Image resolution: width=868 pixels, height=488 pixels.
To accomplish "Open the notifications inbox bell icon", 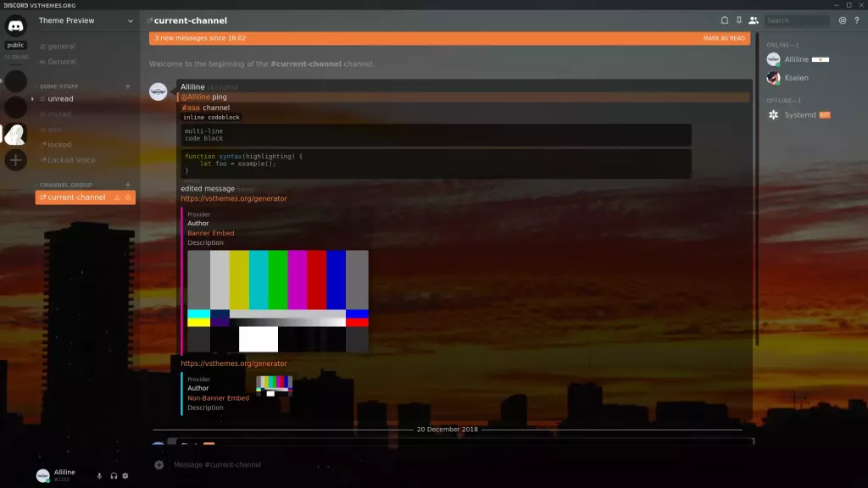I will (x=726, y=20).
